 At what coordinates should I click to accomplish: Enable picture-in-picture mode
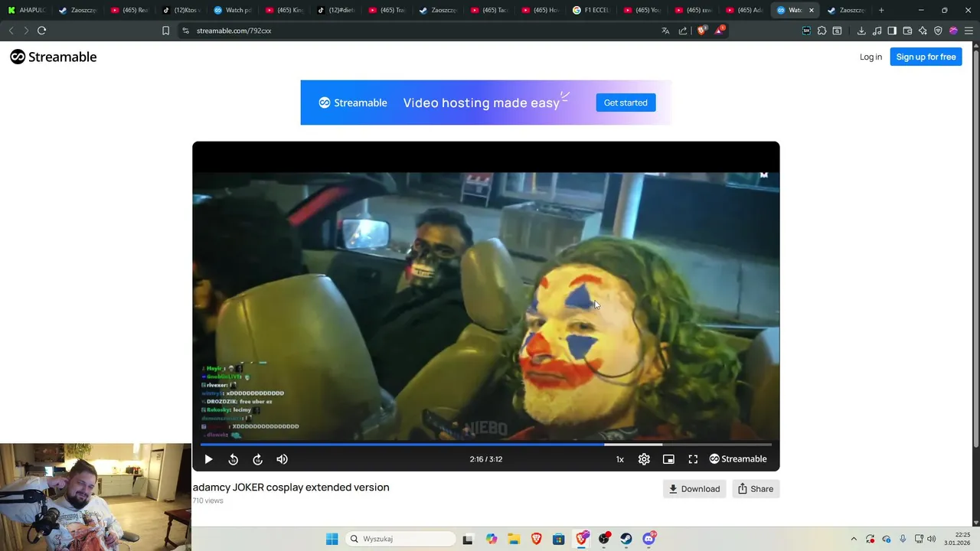click(668, 459)
